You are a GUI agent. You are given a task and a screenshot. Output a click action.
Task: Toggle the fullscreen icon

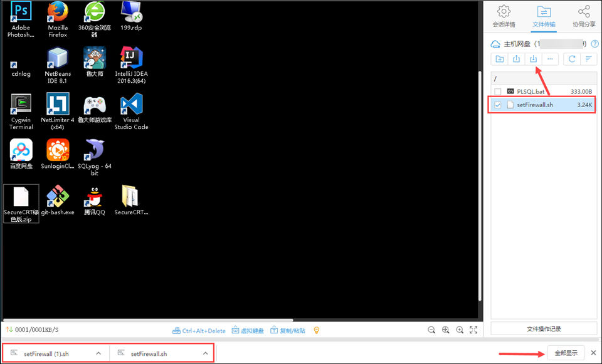473,330
